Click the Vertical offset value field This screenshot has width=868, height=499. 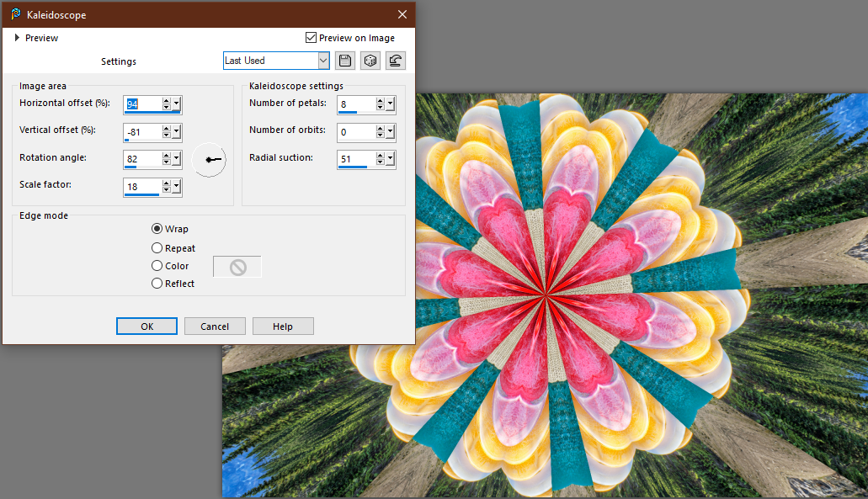143,131
